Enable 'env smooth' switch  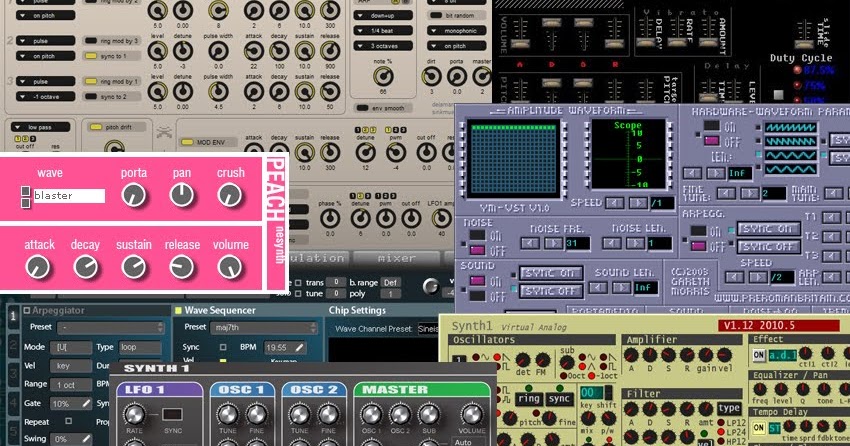363,108
